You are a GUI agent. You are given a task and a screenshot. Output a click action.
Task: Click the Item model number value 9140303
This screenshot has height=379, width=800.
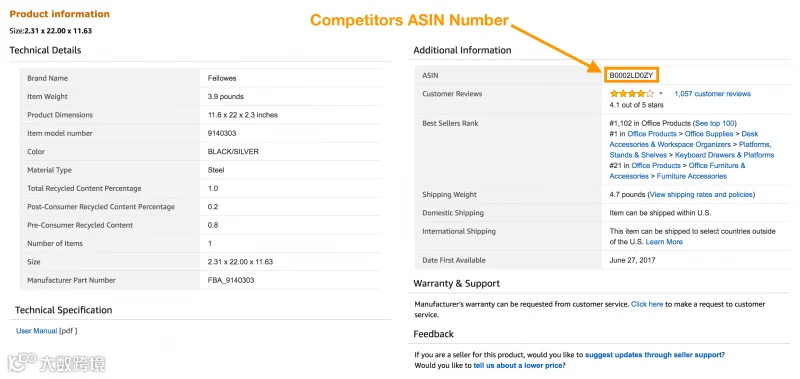[x=222, y=134]
